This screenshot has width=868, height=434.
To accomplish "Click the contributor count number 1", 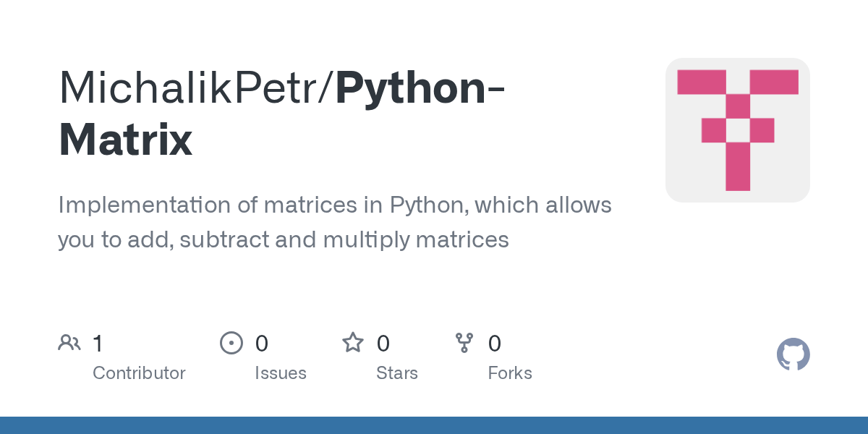I will [98, 343].
